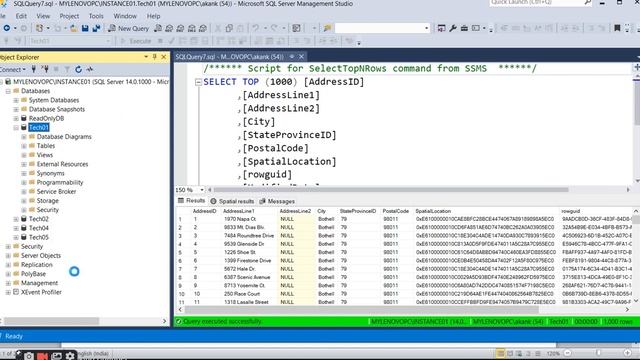Click the Copy icon in toolbar
The height and width of the screenshot is (360, 640).
tap(229, 28)
